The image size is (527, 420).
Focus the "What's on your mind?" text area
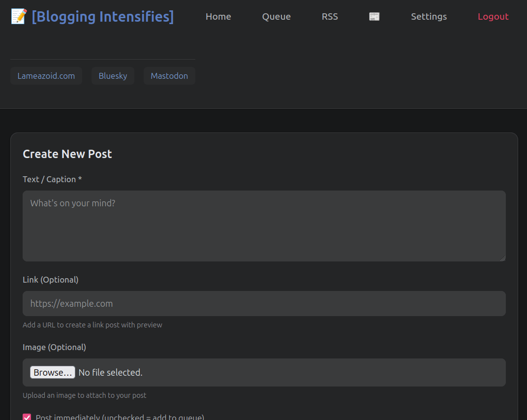264,226
